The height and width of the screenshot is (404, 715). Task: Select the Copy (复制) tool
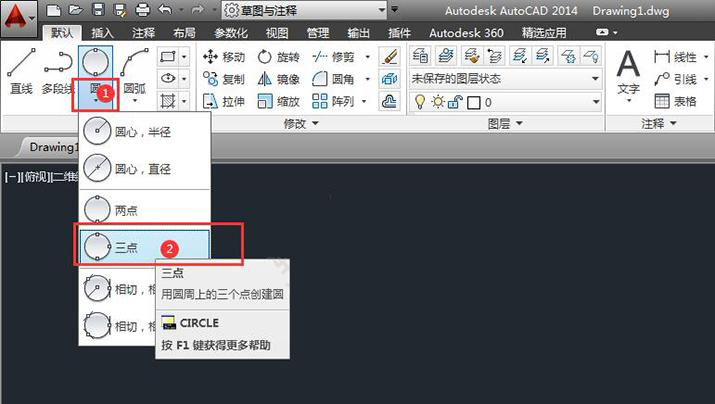pyautogui.click(x=223, y=79)
